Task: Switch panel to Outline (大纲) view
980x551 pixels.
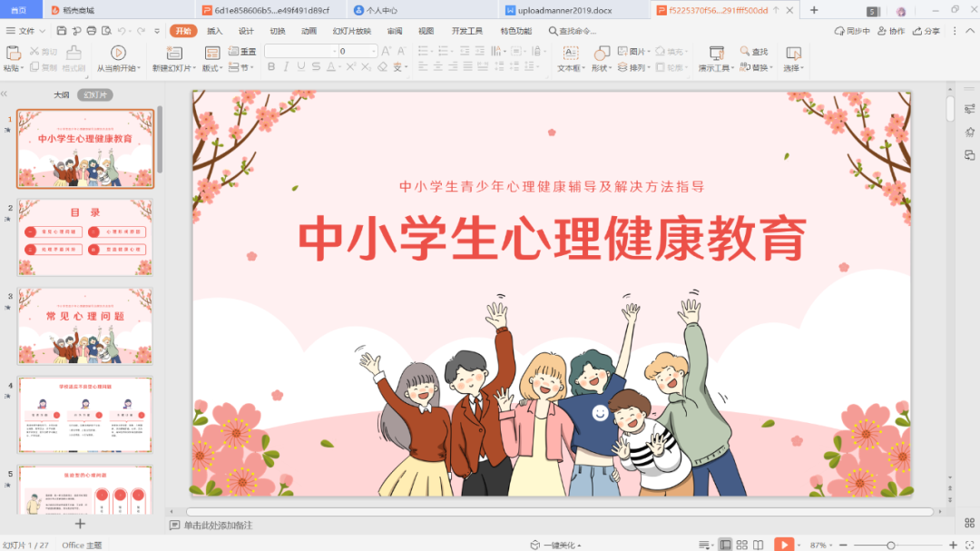Action: pyautogui.click(x=62, y=95)
